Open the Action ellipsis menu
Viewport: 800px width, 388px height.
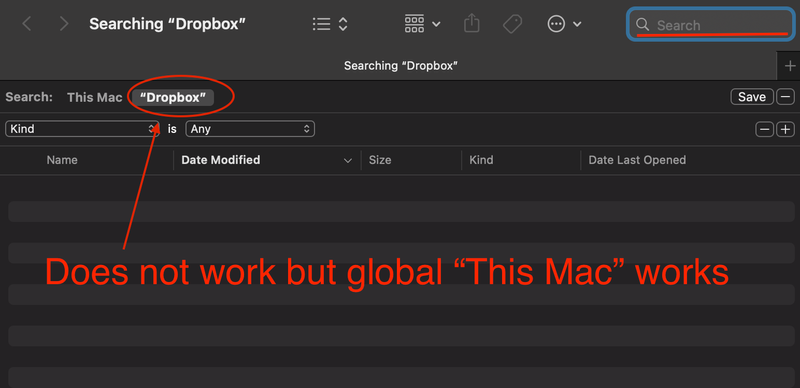pos(564,24)
